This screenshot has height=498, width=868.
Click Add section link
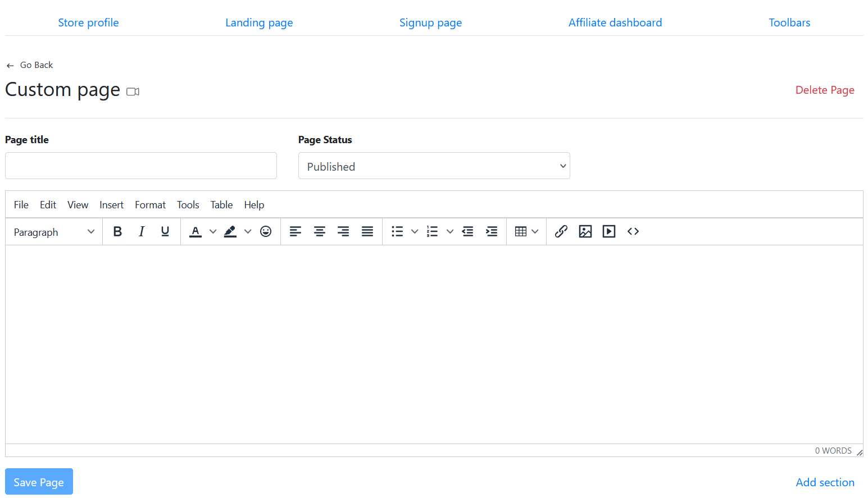point(825,482)
